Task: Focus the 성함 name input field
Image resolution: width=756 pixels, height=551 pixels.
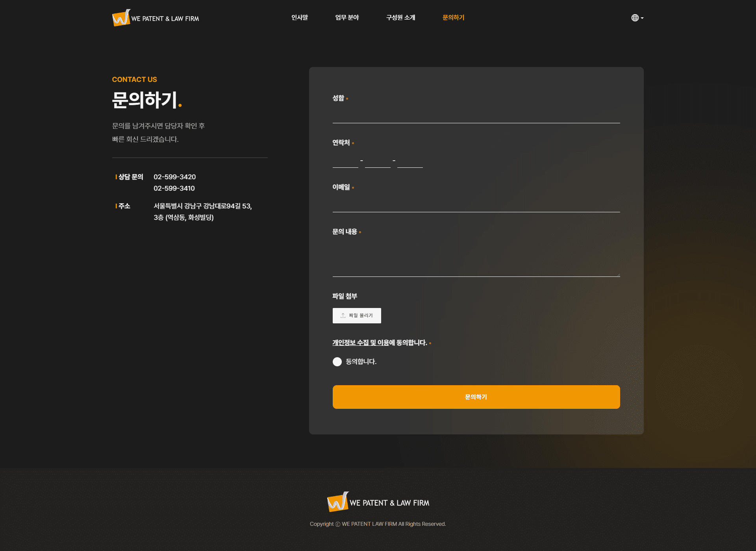Action: pos(476,115)
